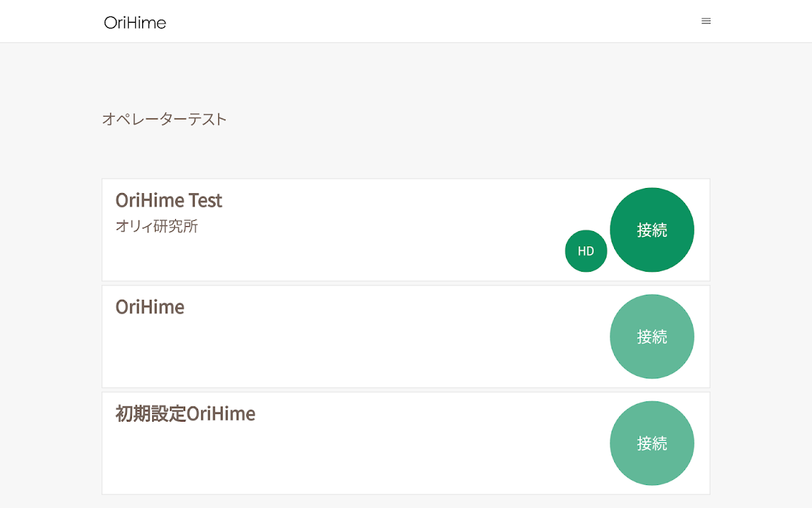Click area below 初期設定OriHime title text
This screenshot has height=508, width=812.
[185, 457]
